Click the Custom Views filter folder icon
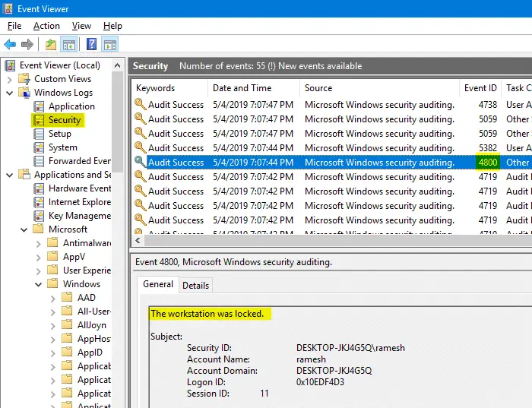The height and width of the screenshot is (408, 532). tap(24, 79)
